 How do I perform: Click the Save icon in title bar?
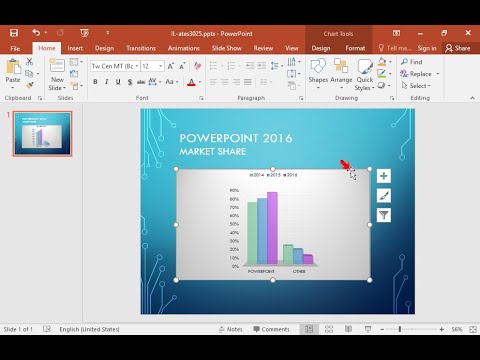click(x=14, y=33)
